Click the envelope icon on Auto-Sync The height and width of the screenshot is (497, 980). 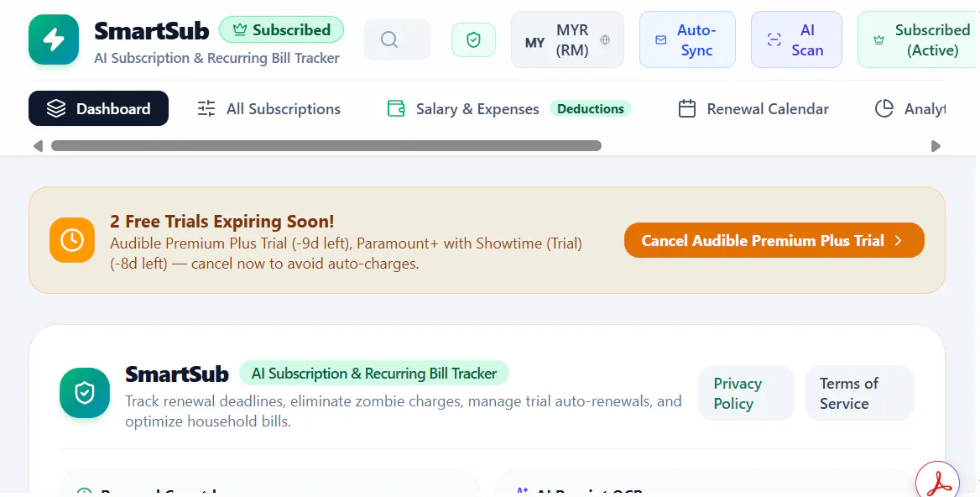660,40
